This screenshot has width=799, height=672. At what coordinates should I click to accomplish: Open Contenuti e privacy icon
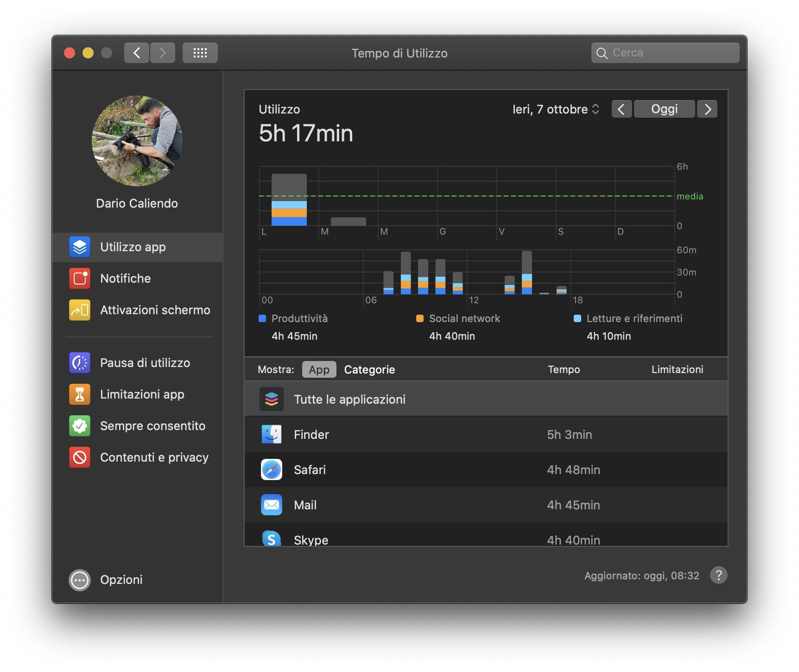pos(80,457)
